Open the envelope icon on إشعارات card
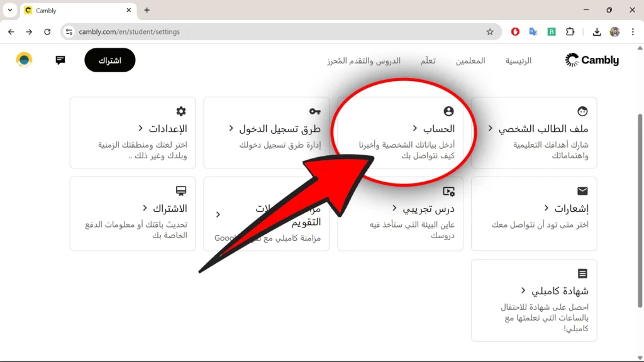644x362 pixels. tap(582, 190)
